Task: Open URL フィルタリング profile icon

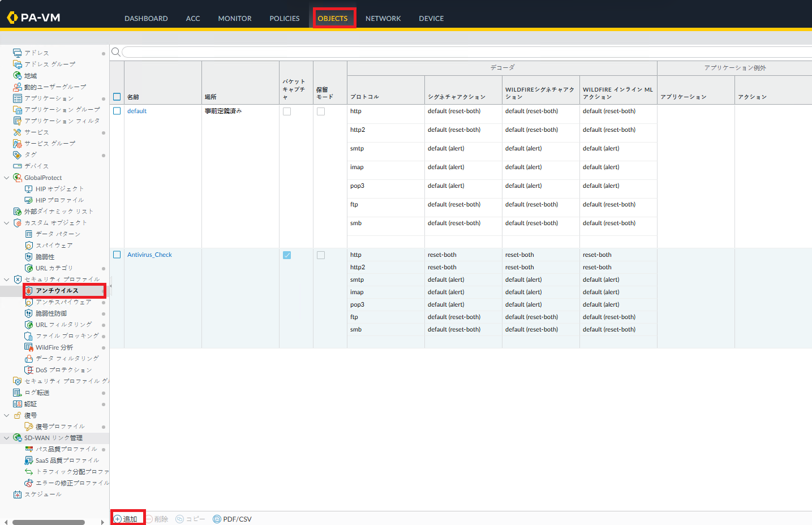Action: click(29, 325)
